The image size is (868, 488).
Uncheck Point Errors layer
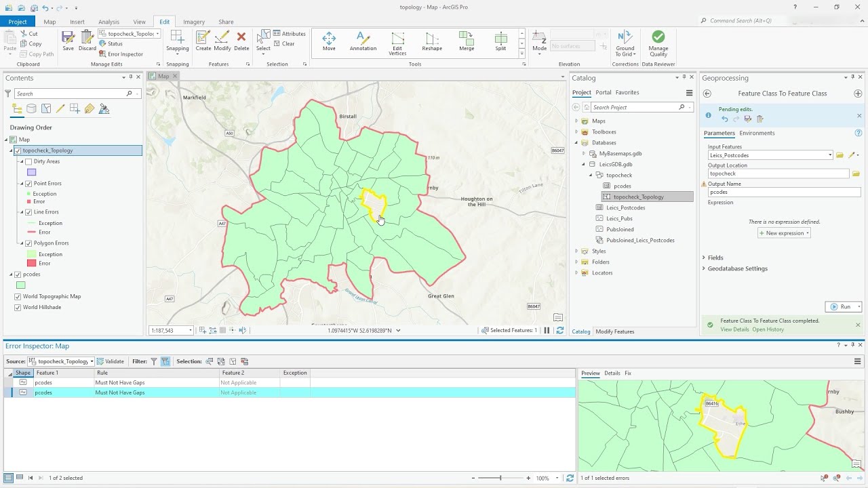pos(28,183)
